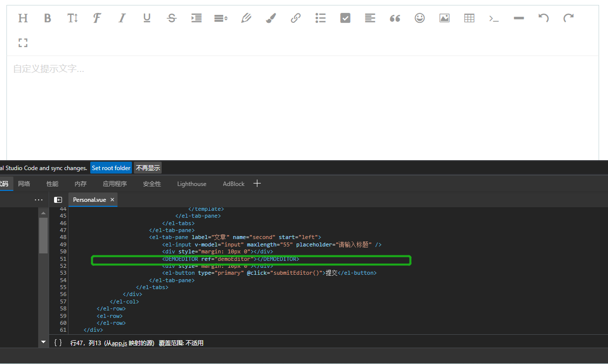Toggle italic formatting
Screen dimensions: 608x364
click(122, 18)
